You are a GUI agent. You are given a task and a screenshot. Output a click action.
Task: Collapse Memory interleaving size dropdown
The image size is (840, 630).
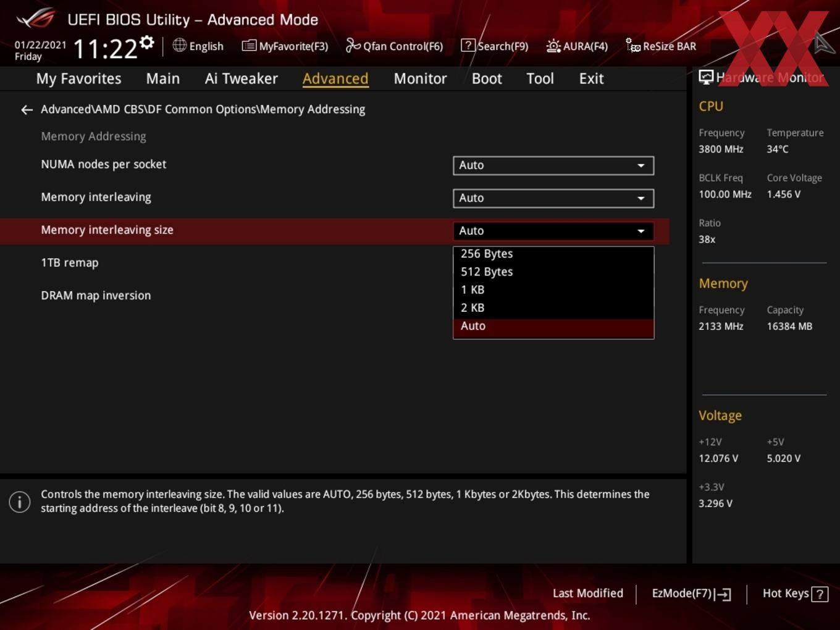click(553, 231)
